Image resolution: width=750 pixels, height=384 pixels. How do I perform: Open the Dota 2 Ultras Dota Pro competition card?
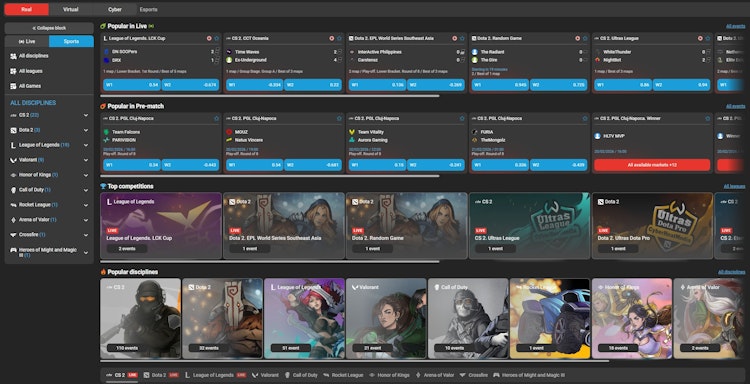click(x=652, y=226)
